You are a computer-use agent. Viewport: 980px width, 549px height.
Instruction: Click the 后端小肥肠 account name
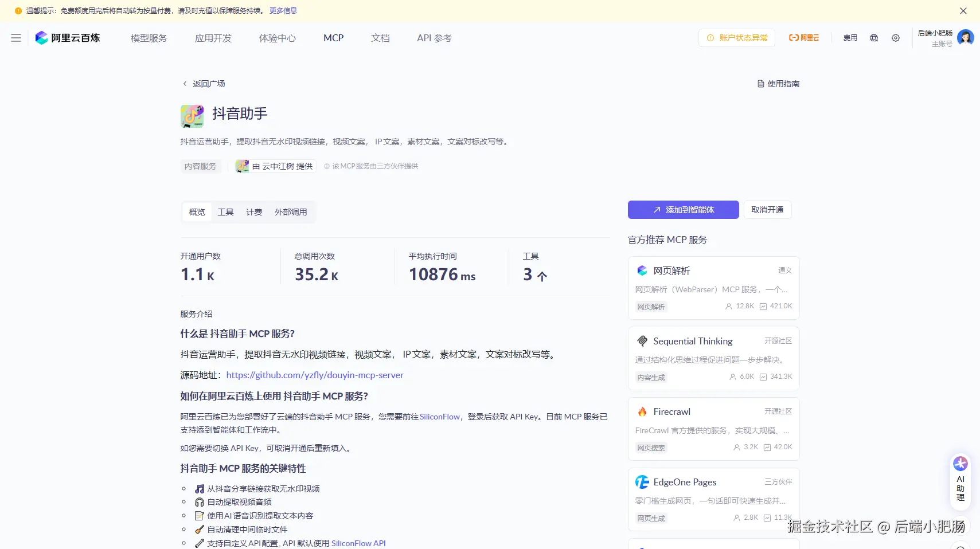(935, 33)
